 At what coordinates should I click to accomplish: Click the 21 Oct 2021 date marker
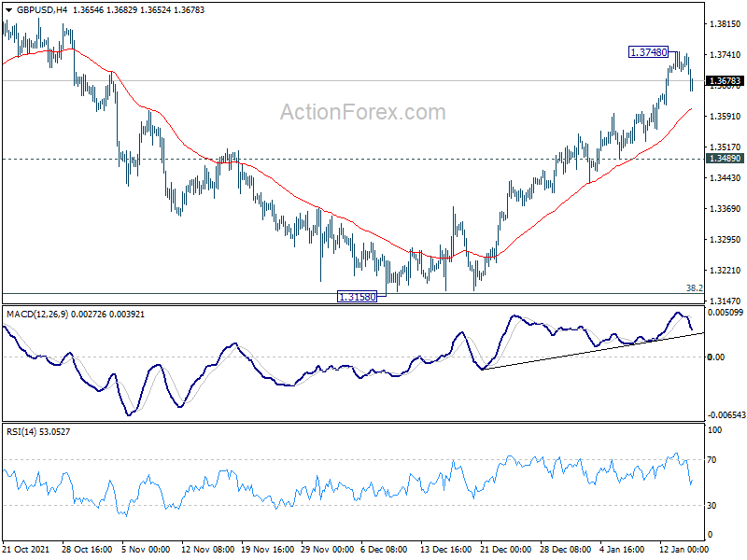tap(26, 549)
